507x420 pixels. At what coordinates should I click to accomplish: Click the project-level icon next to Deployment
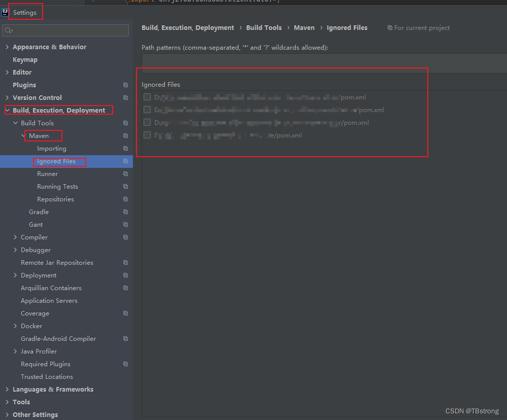125,275
